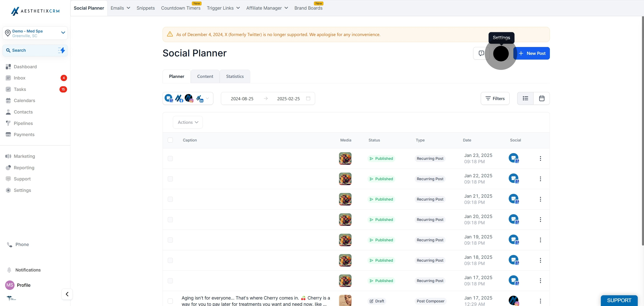
Task: Check the Jan 22, 2025 post row checkbox
Action: coord(170,179)
